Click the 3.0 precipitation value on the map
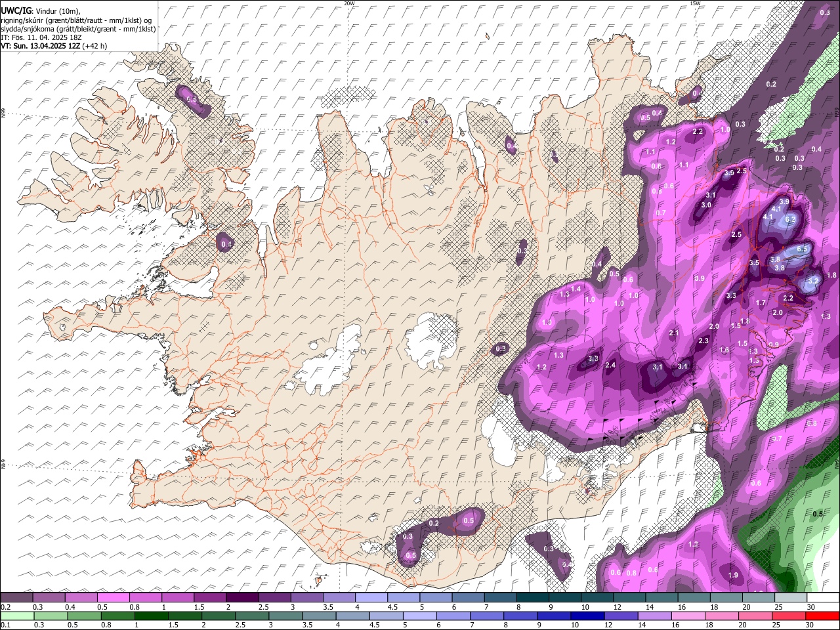This screenshot has height=630, width=840. tap(706, 205)
